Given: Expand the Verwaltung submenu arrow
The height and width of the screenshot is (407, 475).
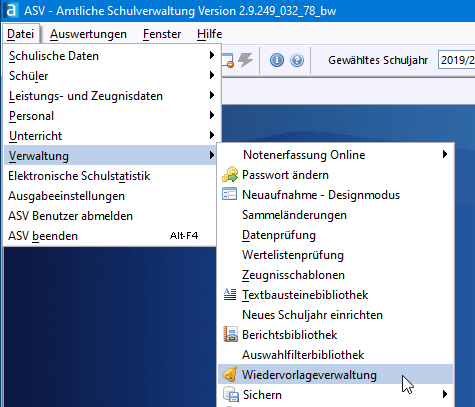Looking at the screenshot, I should (212, 155).
